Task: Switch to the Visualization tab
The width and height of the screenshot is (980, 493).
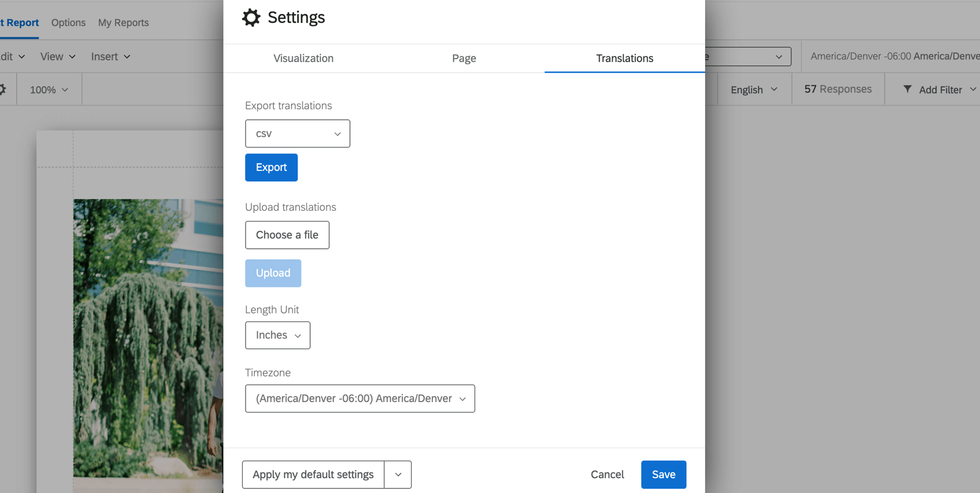Action: [x=303, y=58]
